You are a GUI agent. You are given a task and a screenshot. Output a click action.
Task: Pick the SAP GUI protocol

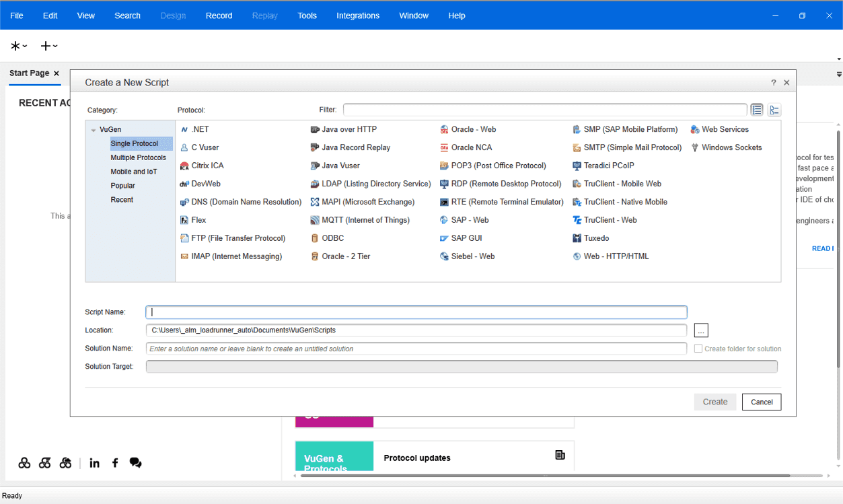pyautogui.click(x=466, y=238)
